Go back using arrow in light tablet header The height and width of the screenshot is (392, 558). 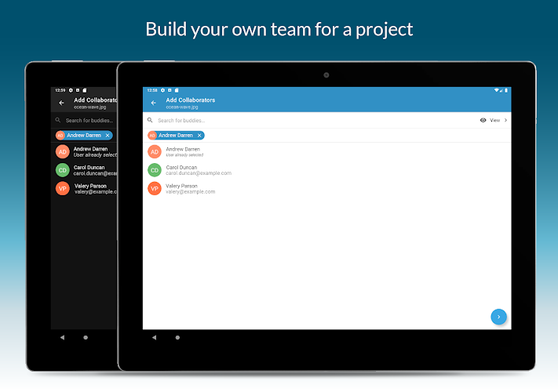(153, 103)
